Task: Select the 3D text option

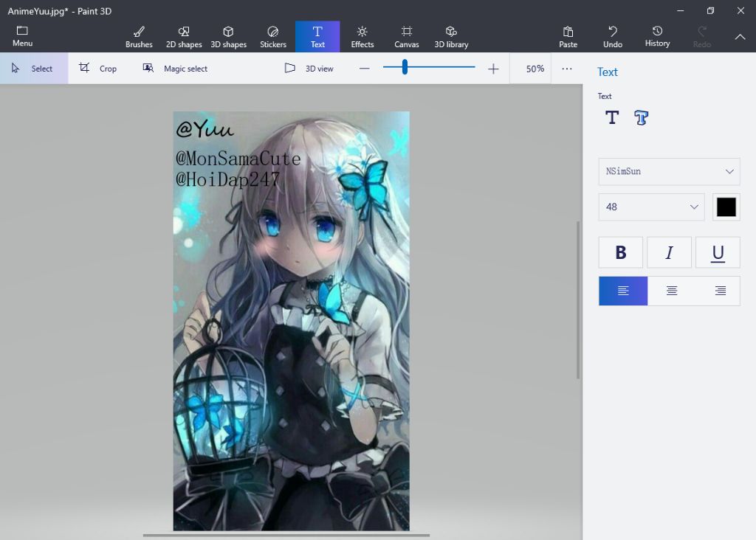Action: point(641,117)
